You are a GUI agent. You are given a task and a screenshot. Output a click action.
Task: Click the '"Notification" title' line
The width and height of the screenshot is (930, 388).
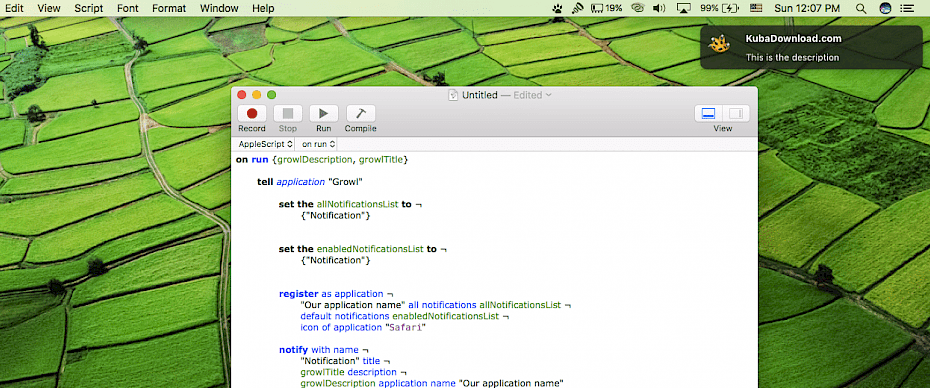345,361
